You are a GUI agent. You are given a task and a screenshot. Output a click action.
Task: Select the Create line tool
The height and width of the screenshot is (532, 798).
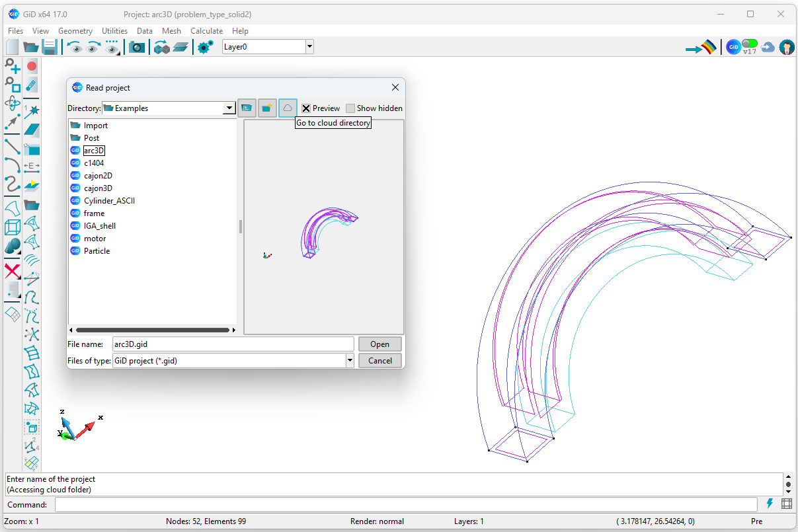point(12,147)
